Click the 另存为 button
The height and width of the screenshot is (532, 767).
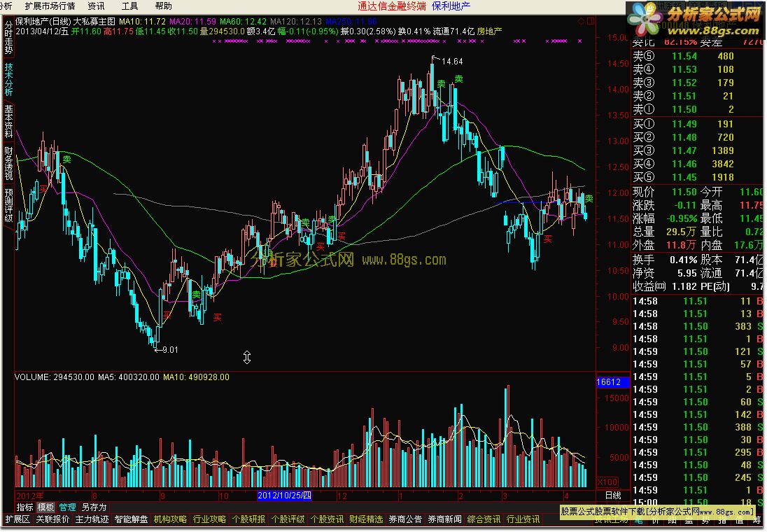pyautogui.click(x=94, y=507)
